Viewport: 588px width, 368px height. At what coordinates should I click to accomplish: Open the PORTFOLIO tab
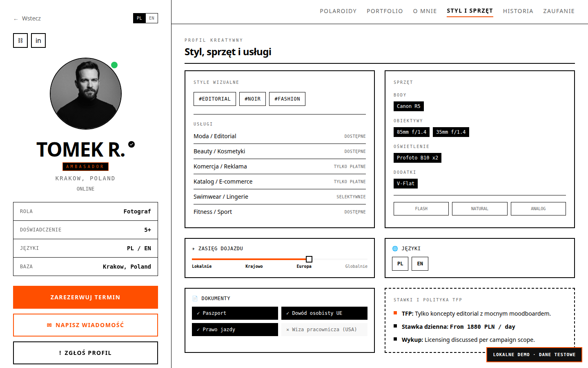click(385, 11)
